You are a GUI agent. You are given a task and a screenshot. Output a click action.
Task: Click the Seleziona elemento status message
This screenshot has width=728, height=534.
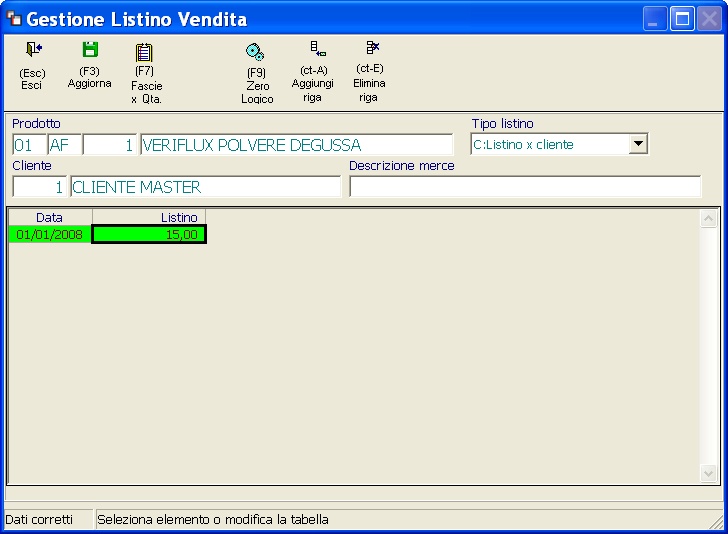coord(213,519)
